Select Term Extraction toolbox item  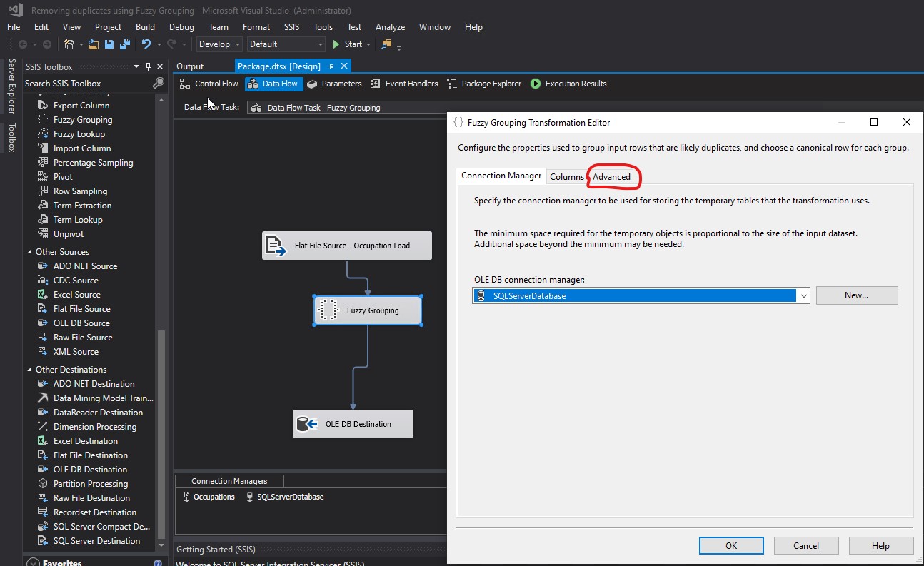click(x=82, y=206)
